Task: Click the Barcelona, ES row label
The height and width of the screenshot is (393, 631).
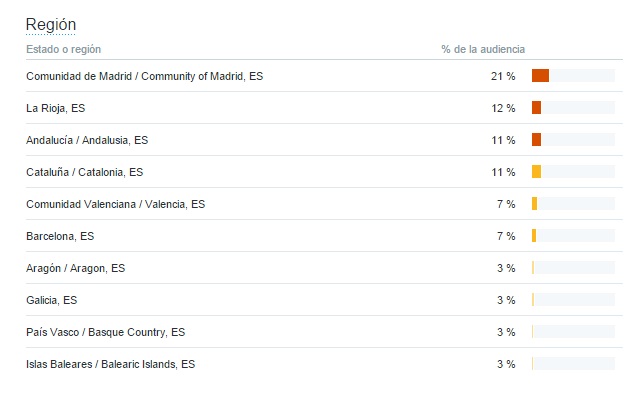Action: pyautogui.click(x=60, y=236)
